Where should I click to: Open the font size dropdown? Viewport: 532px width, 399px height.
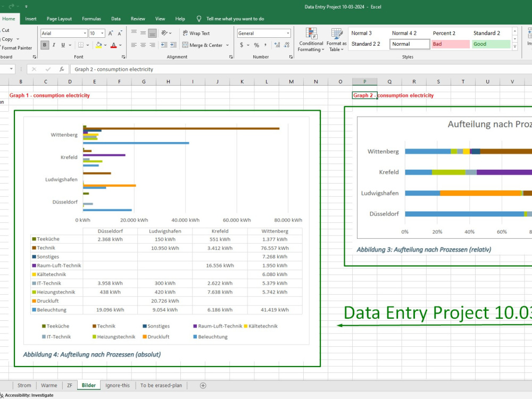point(102,33)
